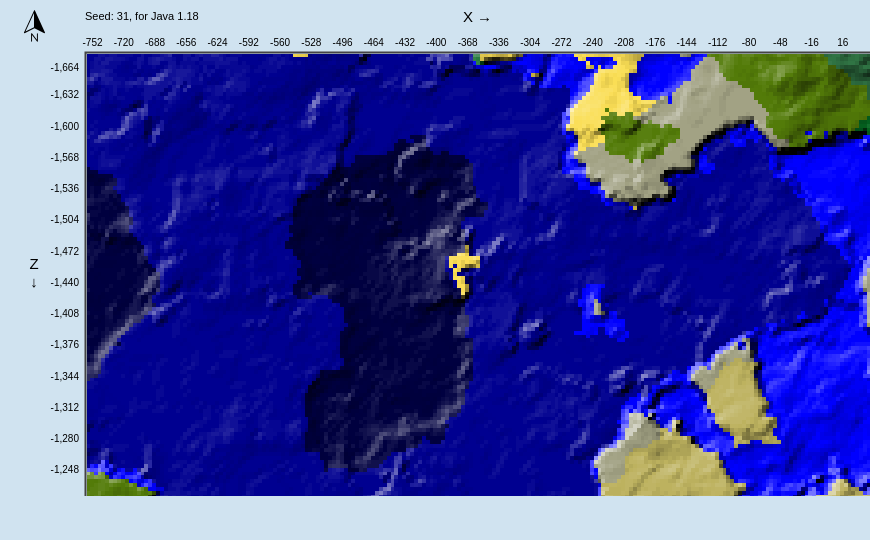Click the green forest patch inside gray shore
The image size is (870, 540).
[x=640, y=137]
